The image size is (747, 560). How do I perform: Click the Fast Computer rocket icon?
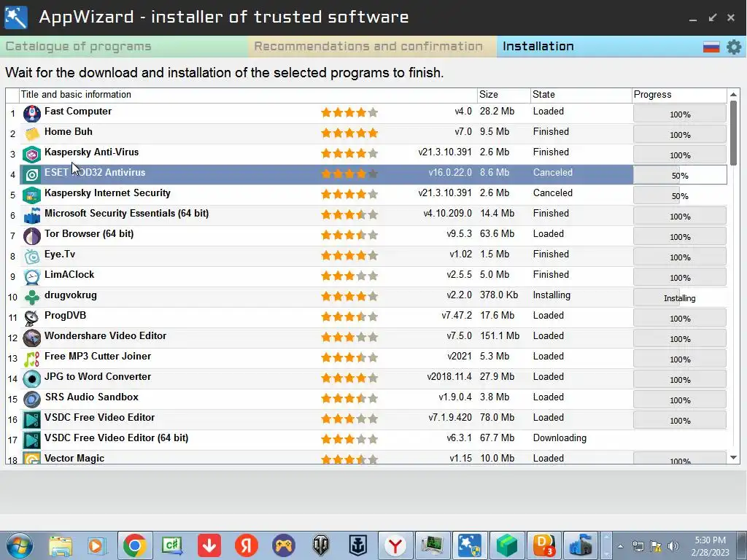(32, 114)
